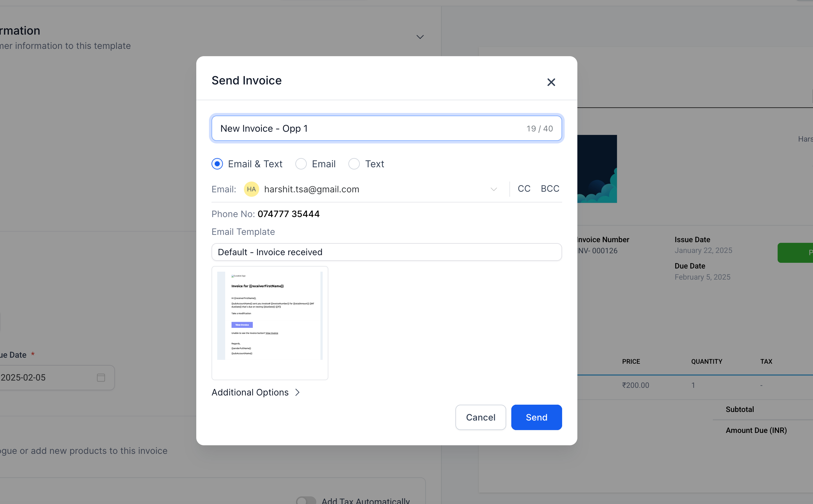The height and width of the screenshot is (504, 813).
Task: Add CC recipients
Action: [524, 189]
